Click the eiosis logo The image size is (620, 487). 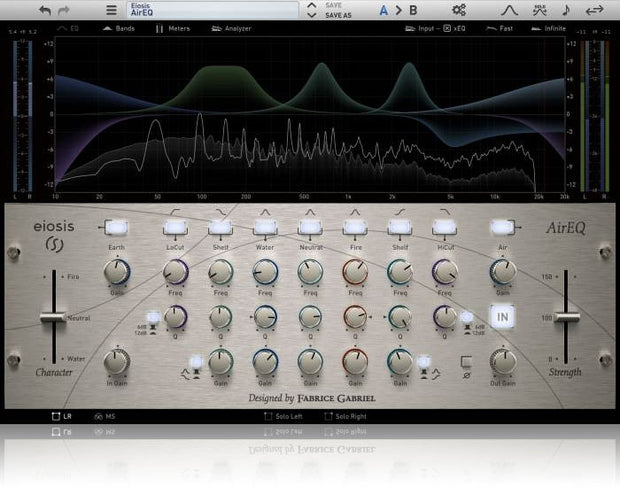coord(54,236)
